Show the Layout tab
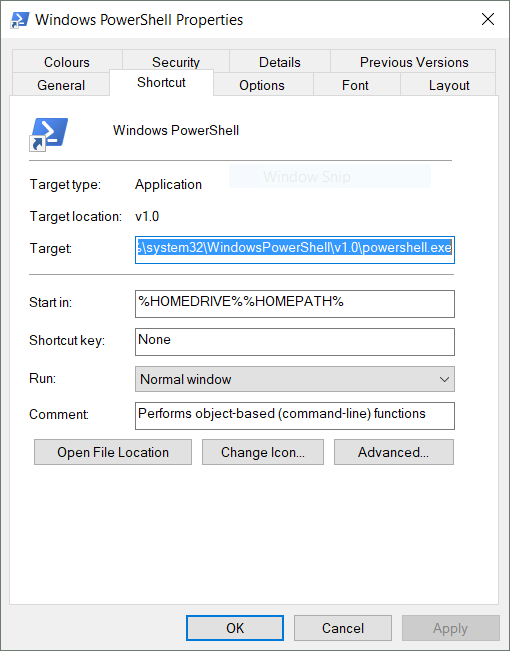 449,85
